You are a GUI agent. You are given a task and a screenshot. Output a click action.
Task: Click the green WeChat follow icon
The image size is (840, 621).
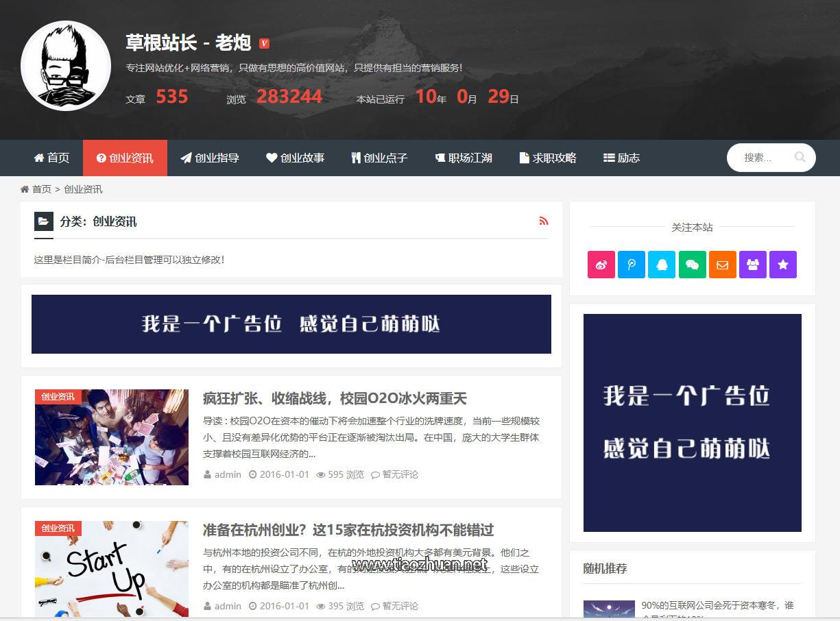[x=692, y=265]
